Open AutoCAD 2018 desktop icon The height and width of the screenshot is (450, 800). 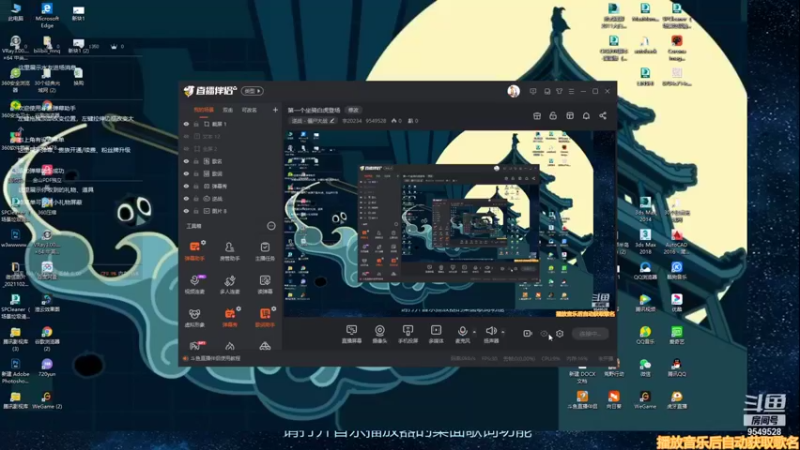click(x=677, y=241)
